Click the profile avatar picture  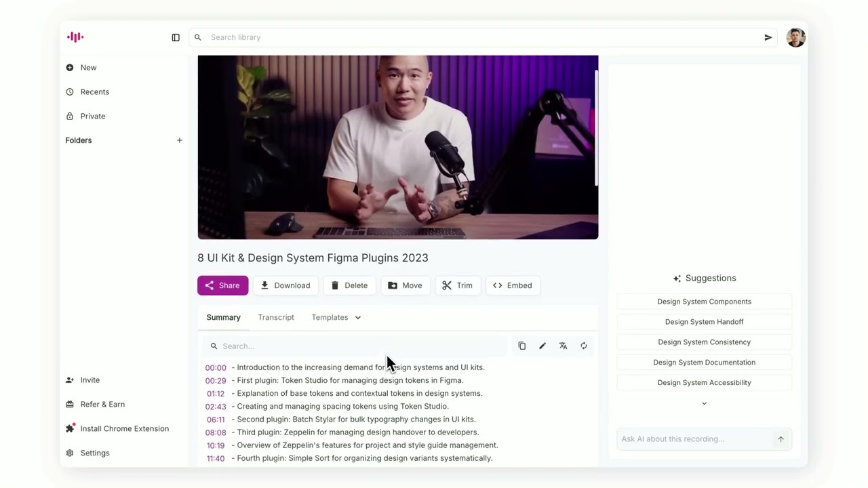[x=795, y=37]
